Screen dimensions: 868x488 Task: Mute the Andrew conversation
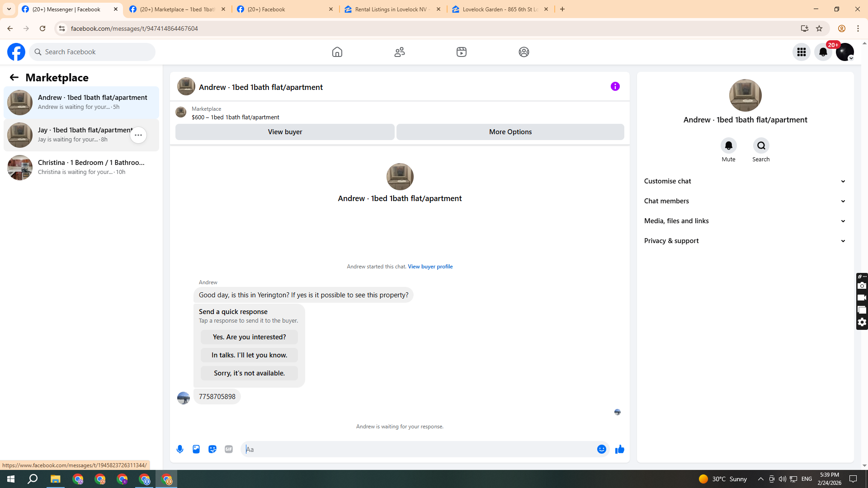(x=728, y=145)
